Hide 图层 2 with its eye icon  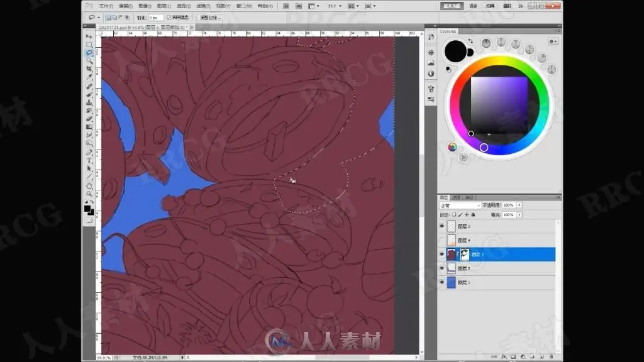[x=441, y=226]
